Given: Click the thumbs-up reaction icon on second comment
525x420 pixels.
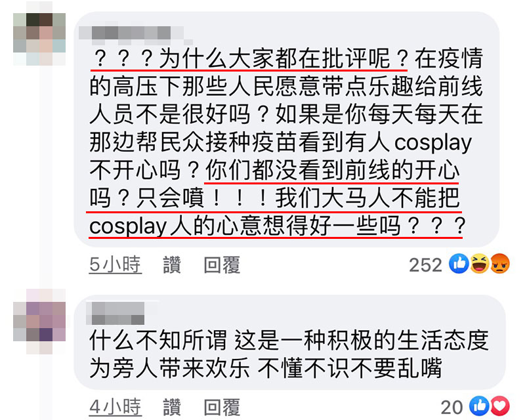Looking at the screenshot, I should pos(479,406).
